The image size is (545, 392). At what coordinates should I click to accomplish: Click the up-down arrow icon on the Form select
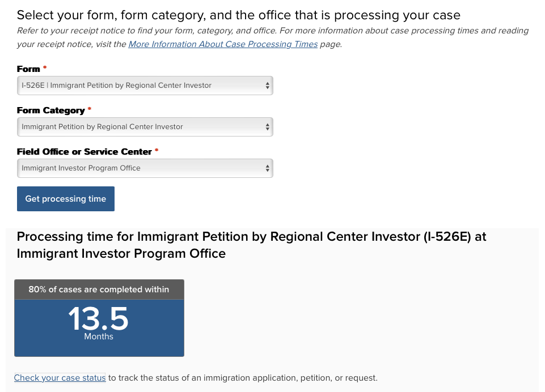click(x=268, y=86)
